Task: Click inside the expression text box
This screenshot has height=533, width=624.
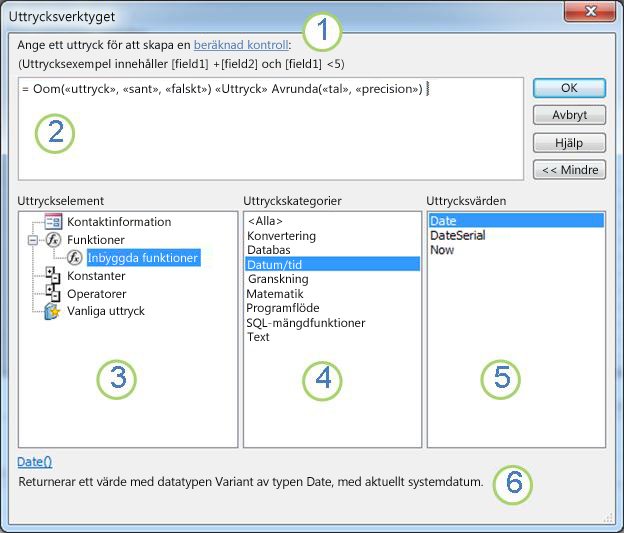Action: coord(271,129)
